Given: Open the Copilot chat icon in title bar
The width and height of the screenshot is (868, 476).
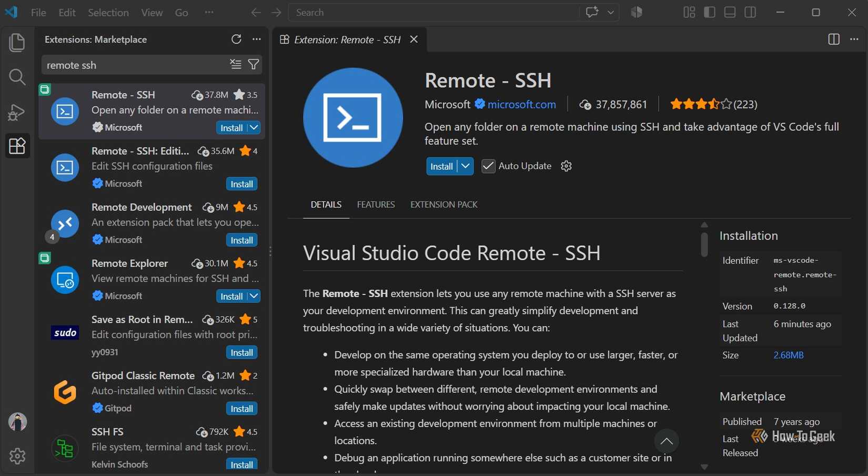Looking at the screenshot, I should [x=592, y=12].
